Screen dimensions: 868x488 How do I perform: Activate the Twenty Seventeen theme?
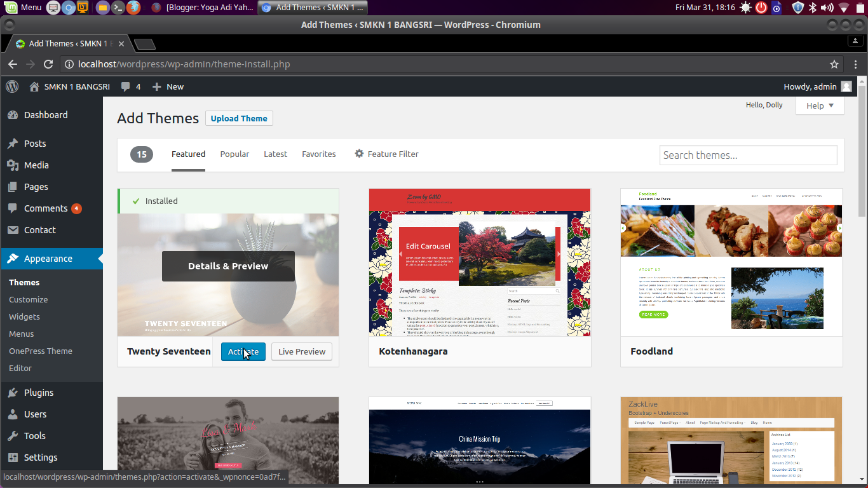click(x=243, y=351)
